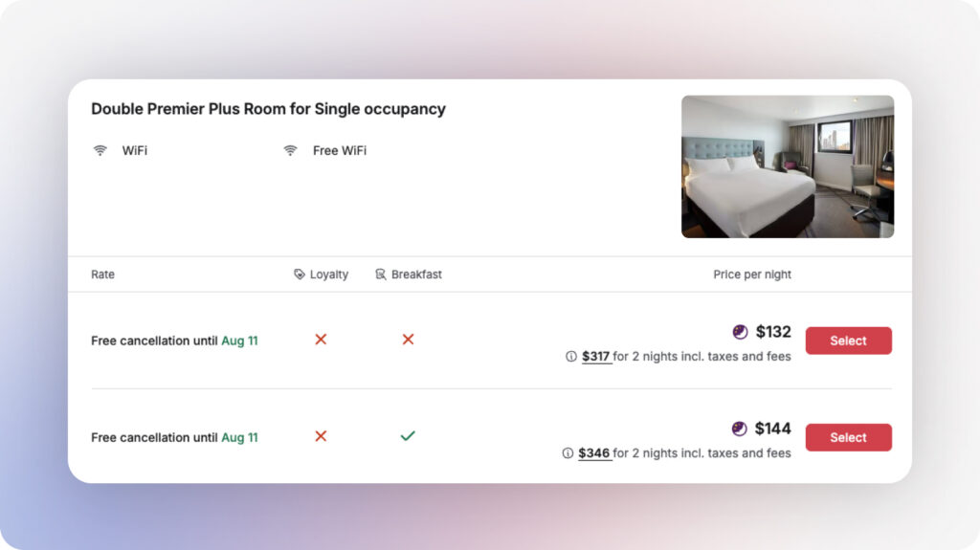This screenshot has height=550, width=980.
Task: Click the WiFi icon beside 'Free WiFi'
Action: tap(290, 151)
